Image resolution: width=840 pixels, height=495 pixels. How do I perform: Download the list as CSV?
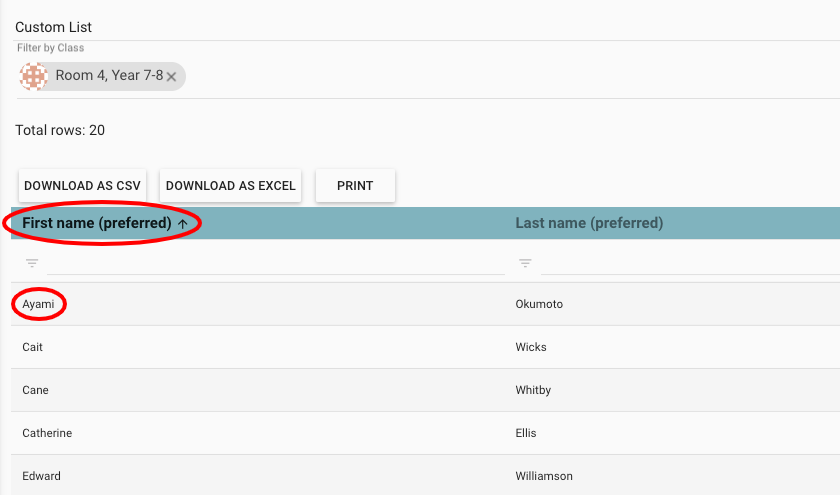pyautogui.click(x=82, y=186)
